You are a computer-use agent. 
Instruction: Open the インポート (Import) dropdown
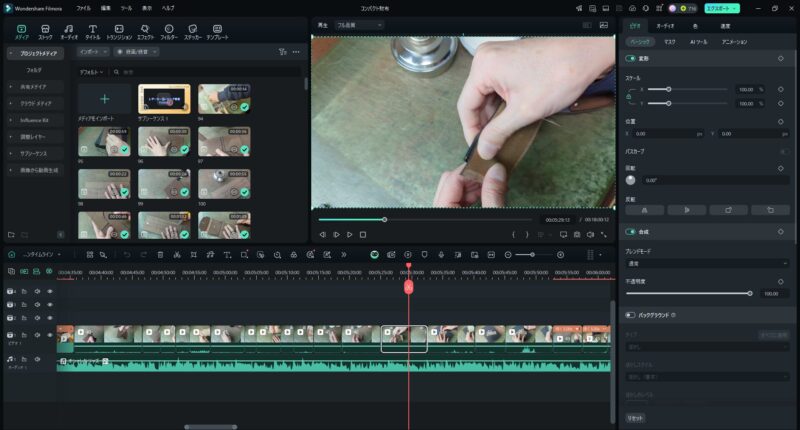tap(93, 52)
